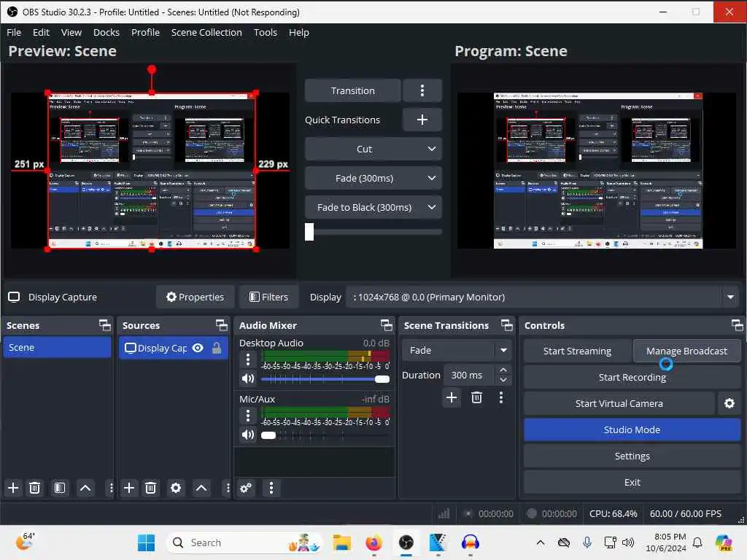This screenshot has width=747, height=560.
Task: Move scene up with arrow icon
Action: 85,488
